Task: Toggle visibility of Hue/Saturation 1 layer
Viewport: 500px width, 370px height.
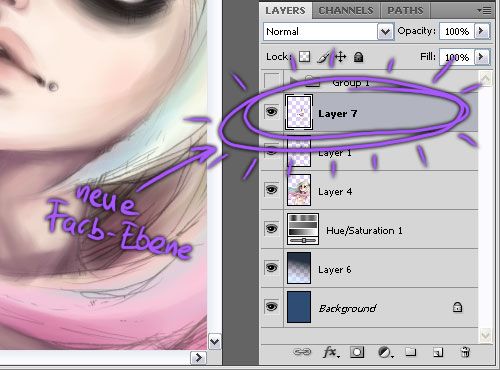Action: [x=272, y=229]
